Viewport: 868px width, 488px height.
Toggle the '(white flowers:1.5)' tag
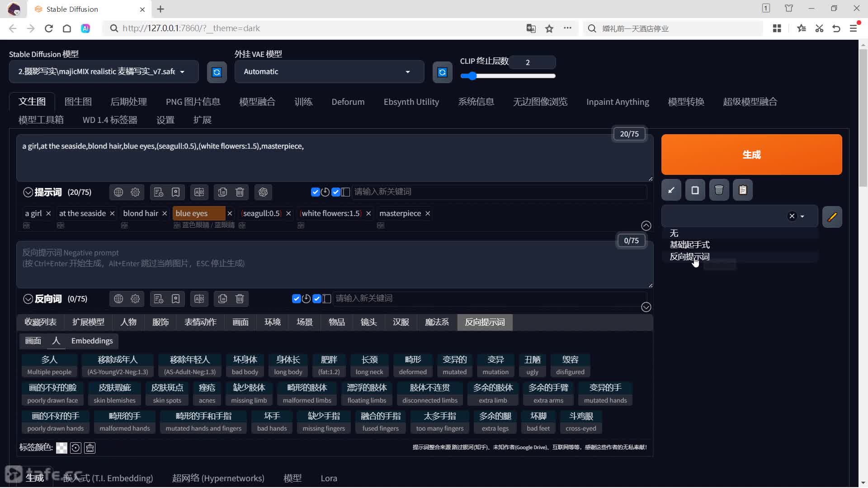(x=331, y=213)
